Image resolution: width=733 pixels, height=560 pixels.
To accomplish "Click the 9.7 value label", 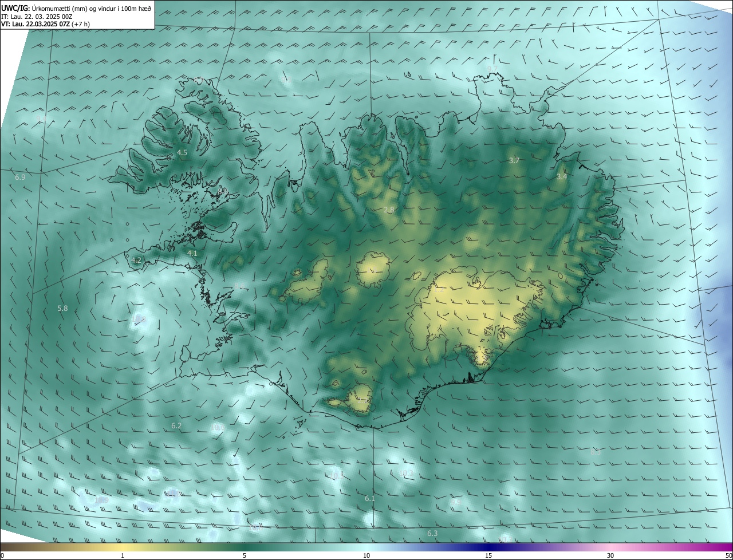I will tap(492, 69).
